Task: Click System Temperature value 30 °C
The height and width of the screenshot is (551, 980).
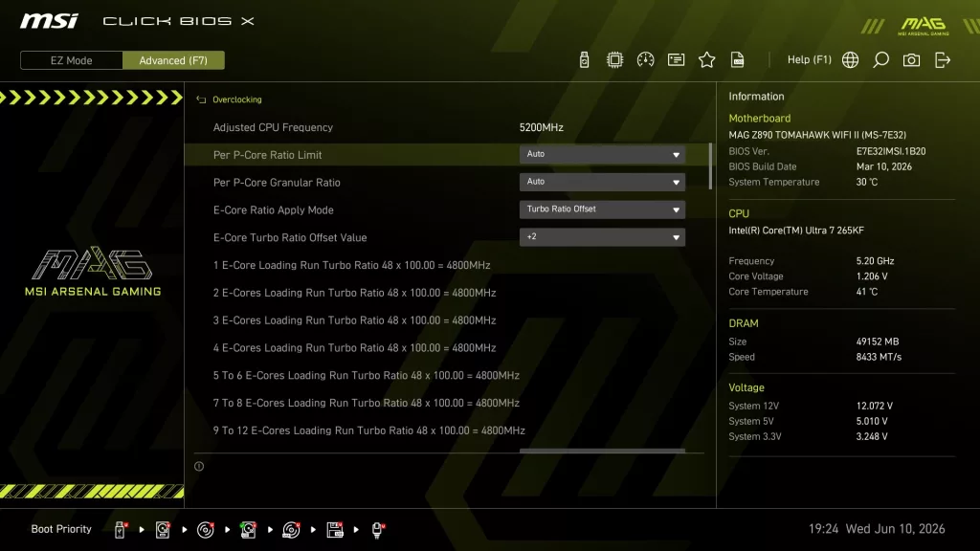Action: (867, 183)
